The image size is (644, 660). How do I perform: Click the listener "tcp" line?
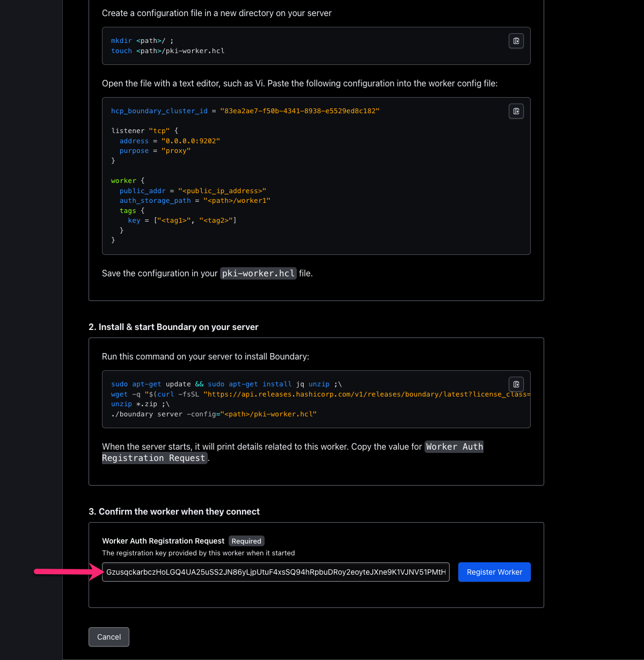point(144,131)
